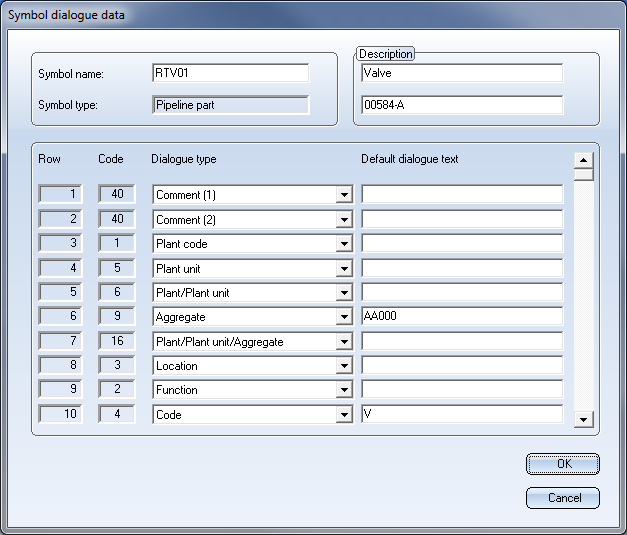Click the default text field for Comment (1)
This screenshot has height=535, width=627.
pos(461,195)
